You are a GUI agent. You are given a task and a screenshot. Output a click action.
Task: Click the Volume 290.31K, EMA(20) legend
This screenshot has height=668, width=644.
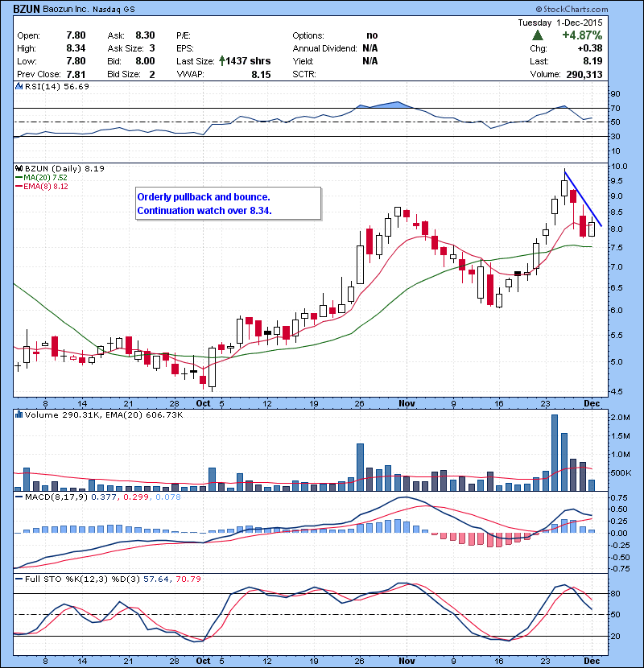tap(104, 414)
